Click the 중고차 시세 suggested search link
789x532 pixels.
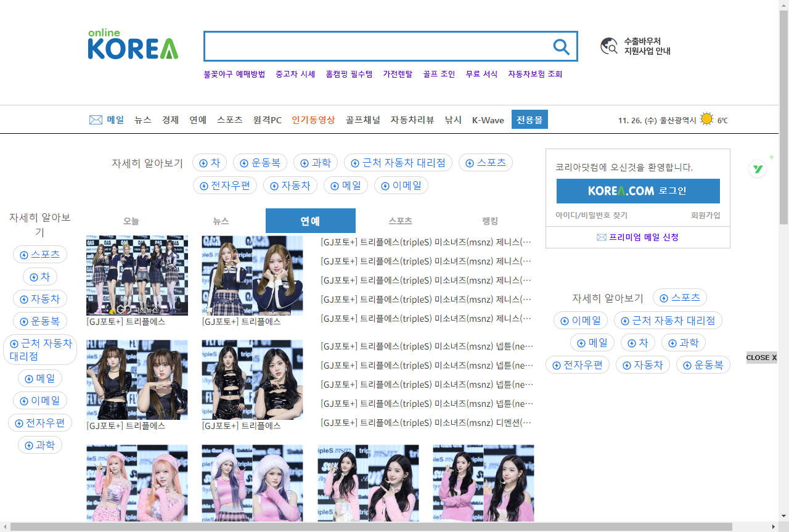[295, 74]
